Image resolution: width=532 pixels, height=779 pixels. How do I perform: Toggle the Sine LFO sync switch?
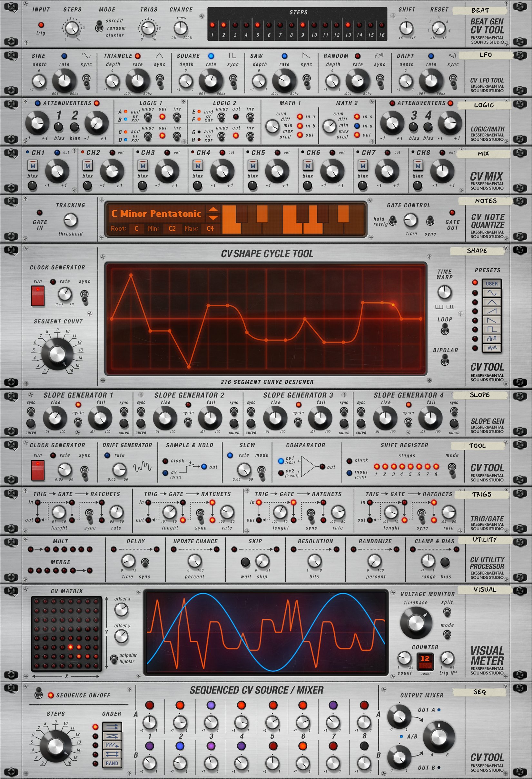86,81
